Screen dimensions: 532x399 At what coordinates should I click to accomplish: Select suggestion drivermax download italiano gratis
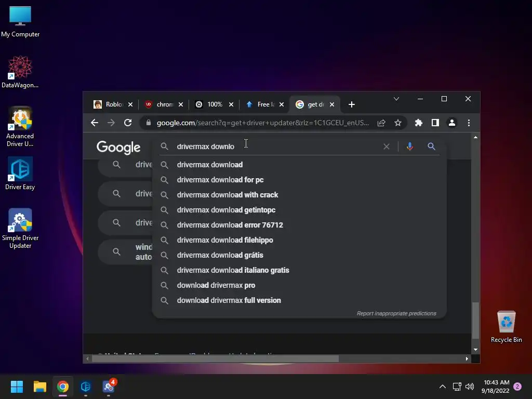pos(299,270)
